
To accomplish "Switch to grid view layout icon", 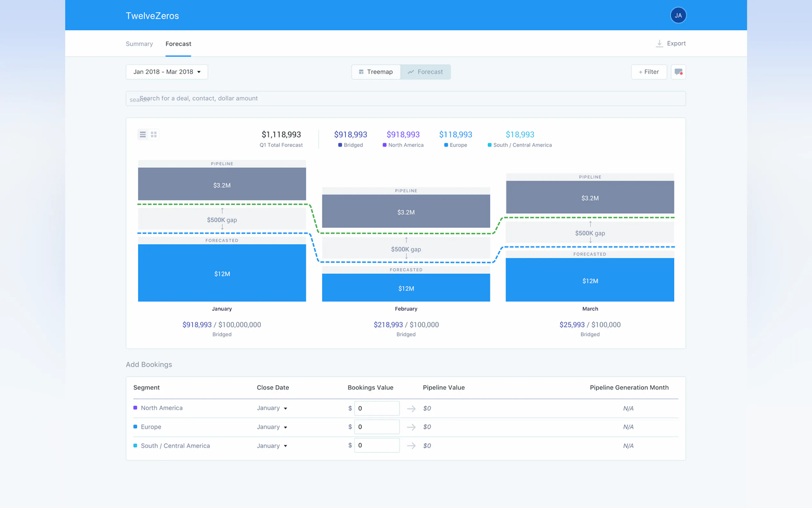I will tap(154, 134).
